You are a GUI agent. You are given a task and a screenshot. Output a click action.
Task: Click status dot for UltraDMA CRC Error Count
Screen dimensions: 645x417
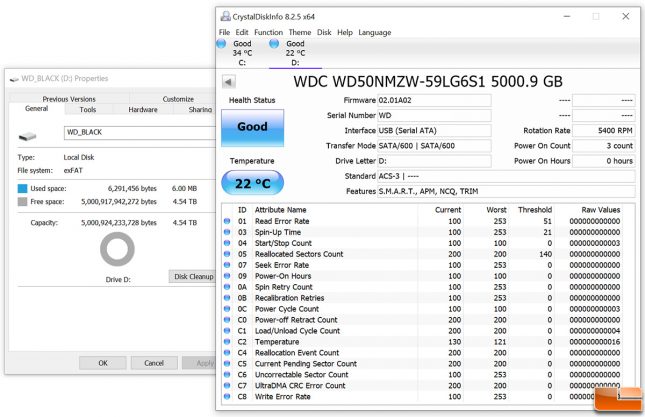coord(227,386)
